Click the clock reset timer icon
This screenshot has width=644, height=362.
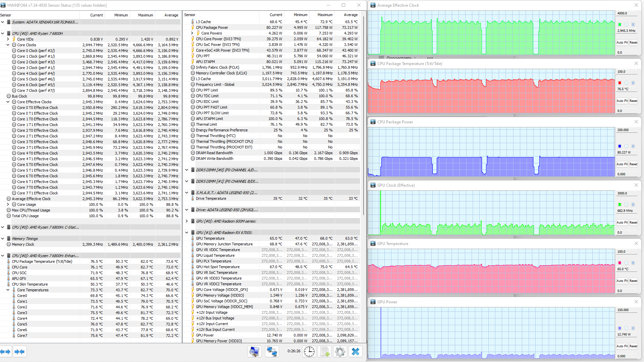(x=309, y=352)
